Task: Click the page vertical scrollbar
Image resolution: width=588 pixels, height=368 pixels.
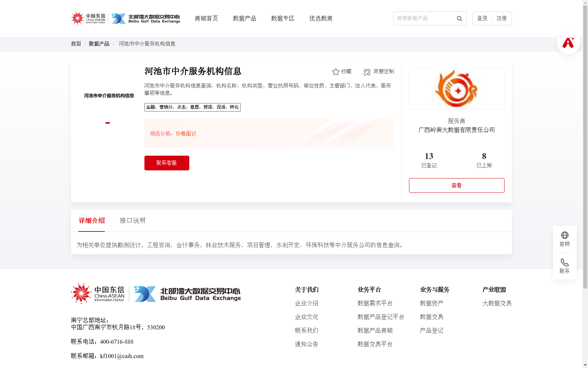Action: (x=585, y=147)
